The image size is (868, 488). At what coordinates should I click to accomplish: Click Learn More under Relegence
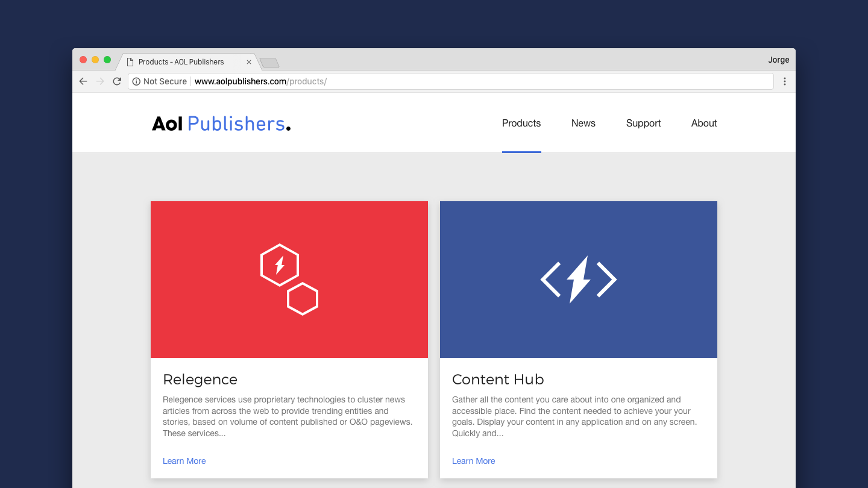[184, 461]
